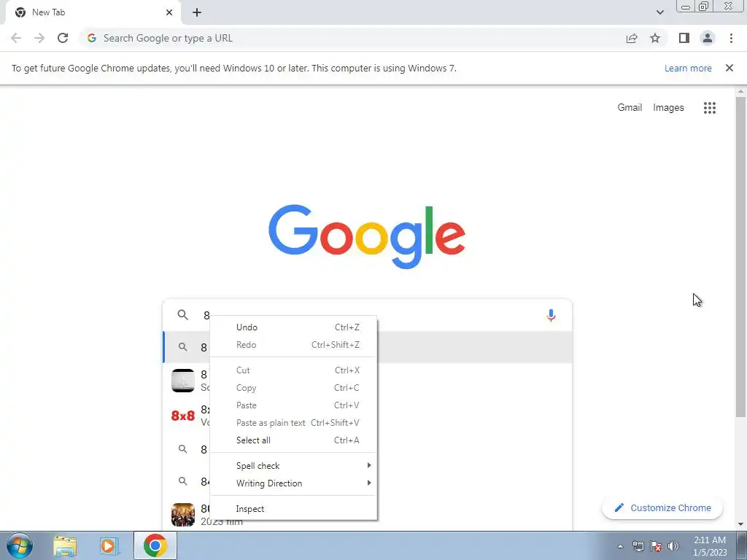
Task: Start voice search with microphone icon
Action: 551,315
